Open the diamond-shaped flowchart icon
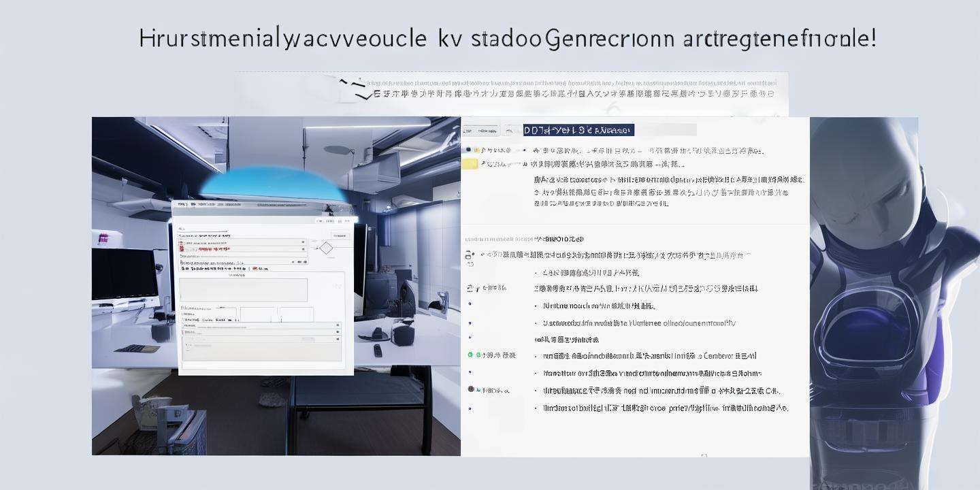Viewport: 980px width, 490px height. pyautogui.click(x=327, y=248)
